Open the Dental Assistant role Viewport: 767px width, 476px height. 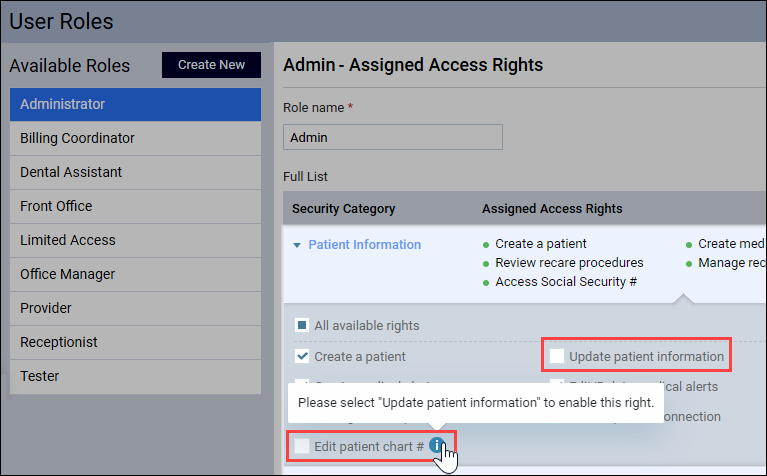[135, 172]
